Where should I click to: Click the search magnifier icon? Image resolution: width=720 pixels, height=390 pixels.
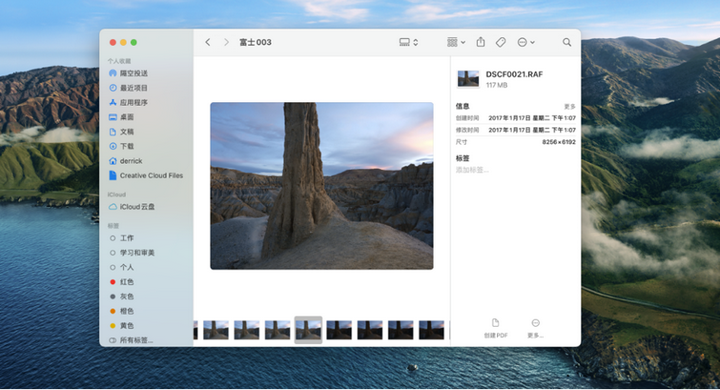pos(567,42)
